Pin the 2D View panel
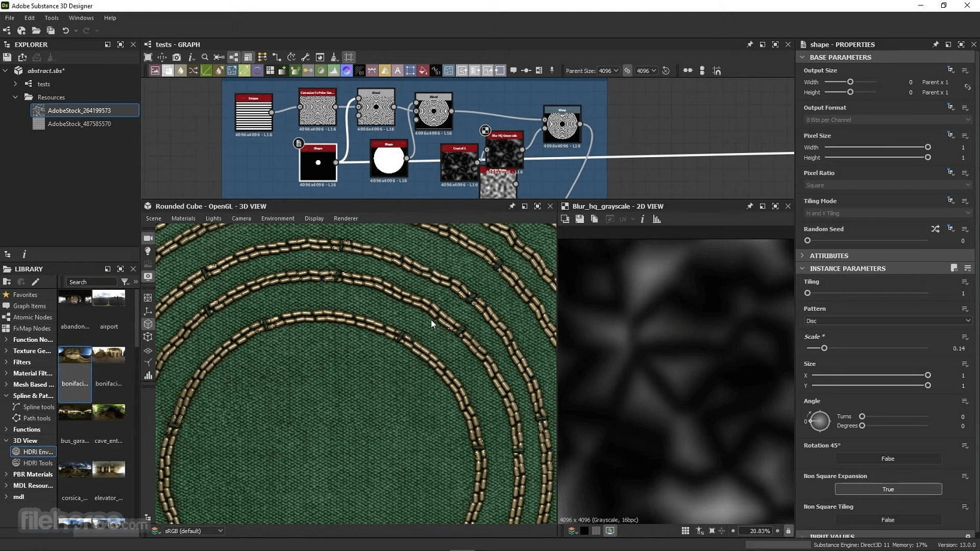Screen dimensions: 980x551 (749, 206)
